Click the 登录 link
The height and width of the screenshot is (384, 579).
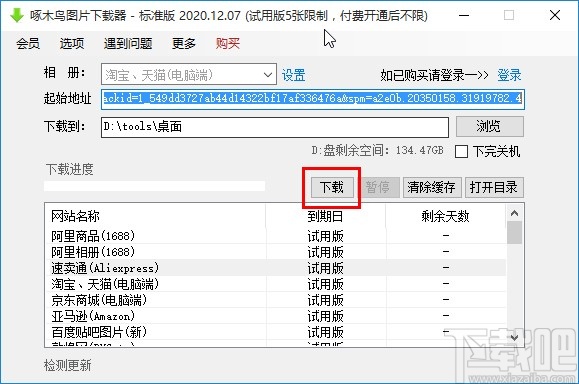click(x=509, y=75)
